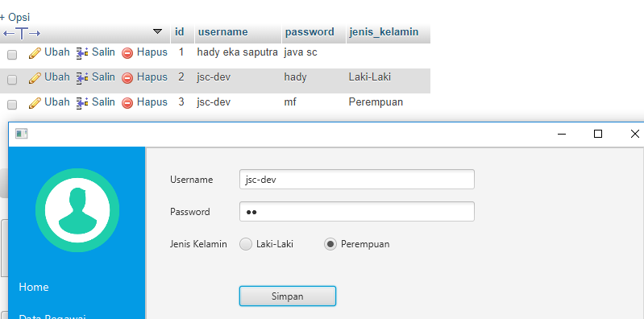Open the Data Pegawai sidebar item
This screenshot has height=319, width=644.
coord(52,317)
